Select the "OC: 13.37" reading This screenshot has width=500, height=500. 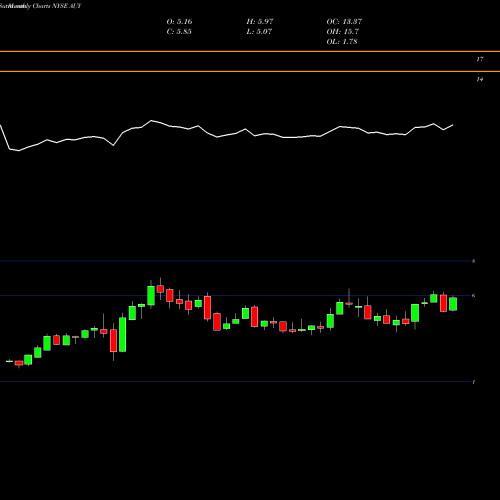[x=344, y=22]
